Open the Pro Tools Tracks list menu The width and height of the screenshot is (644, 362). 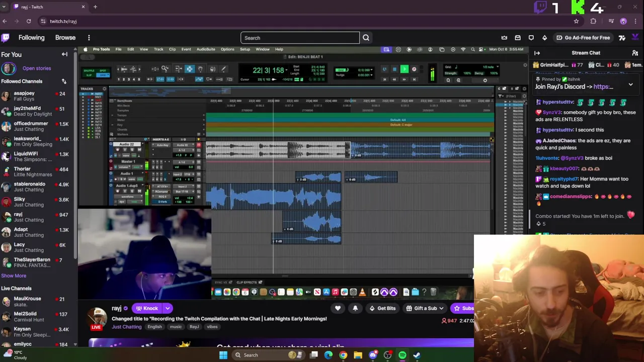(104, 89)
